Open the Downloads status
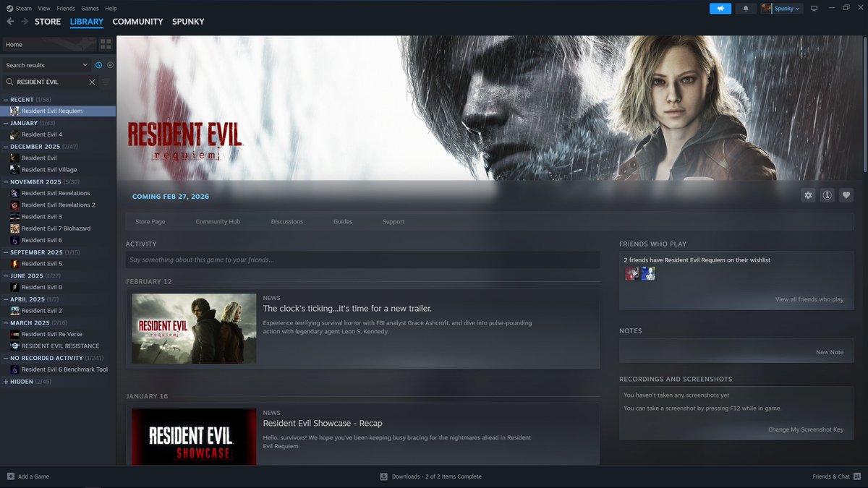The height and width of the screenshot is (488, 868). (x=431, y=476)
